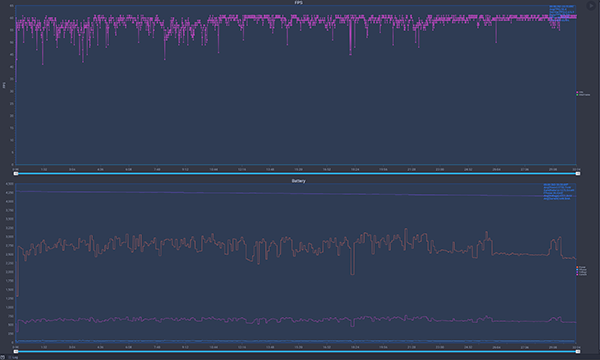Click the left handle of Battery time-range slider

coord(16,351)
